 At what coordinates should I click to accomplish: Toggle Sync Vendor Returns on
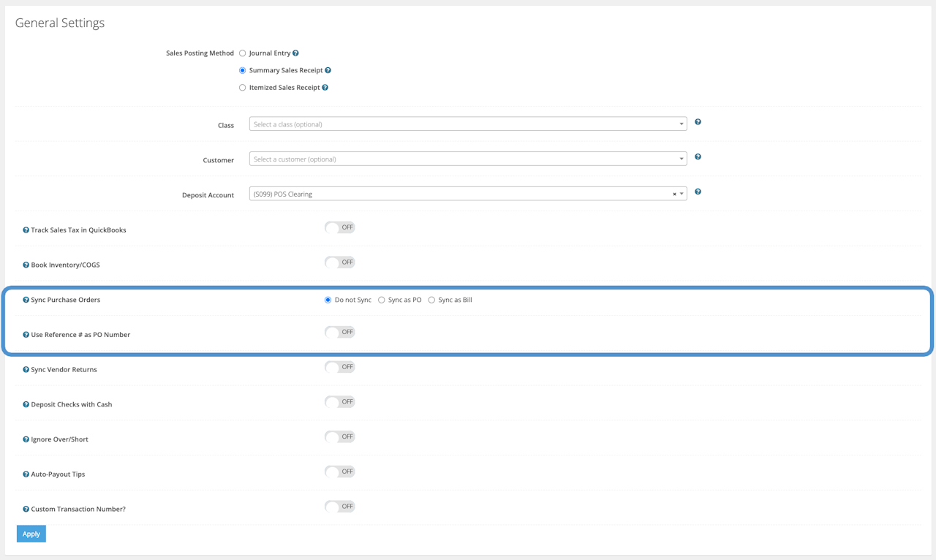(339, 367)
